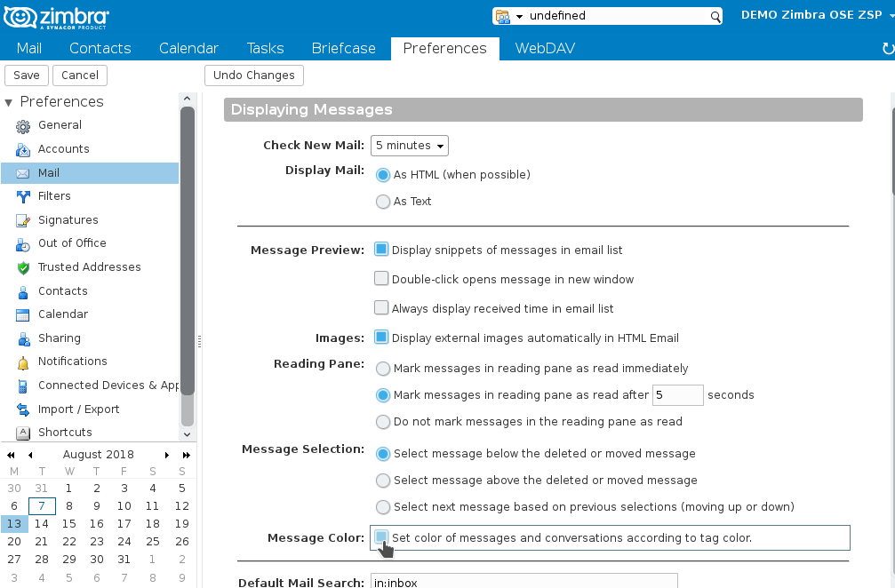Open Signatures pen icon
895x588 pixels.
coord(23,220)
